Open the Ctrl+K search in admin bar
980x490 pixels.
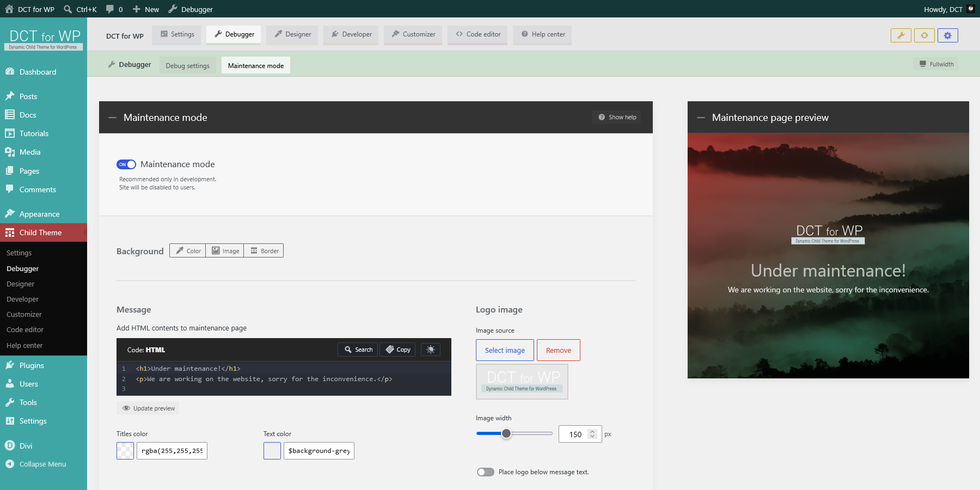pyautogui.click(x=80, y=9)
